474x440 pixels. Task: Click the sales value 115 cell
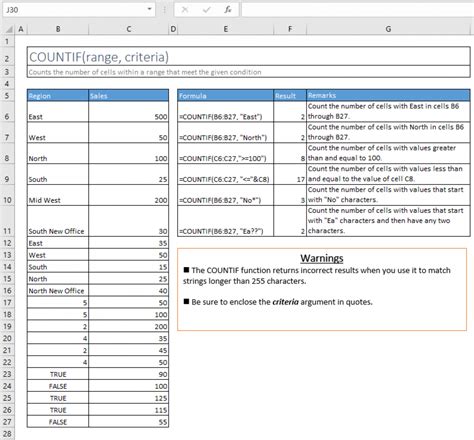pos(129,410)
